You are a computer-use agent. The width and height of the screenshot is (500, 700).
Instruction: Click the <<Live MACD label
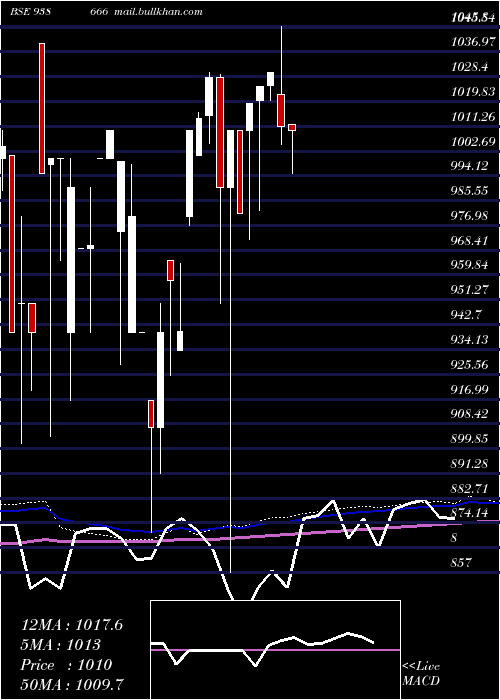421,673
